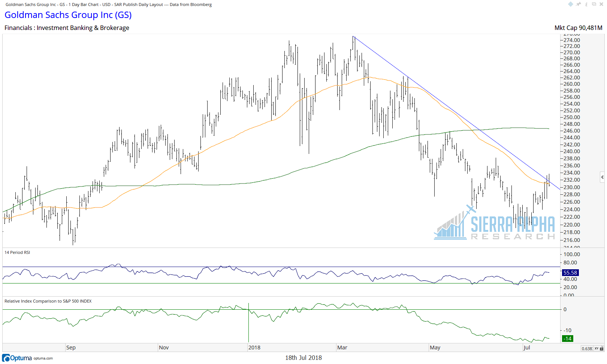This screenshot has height=364, width=607.
Task: Click the 216.00 price scale label
Action: [572, 240]
